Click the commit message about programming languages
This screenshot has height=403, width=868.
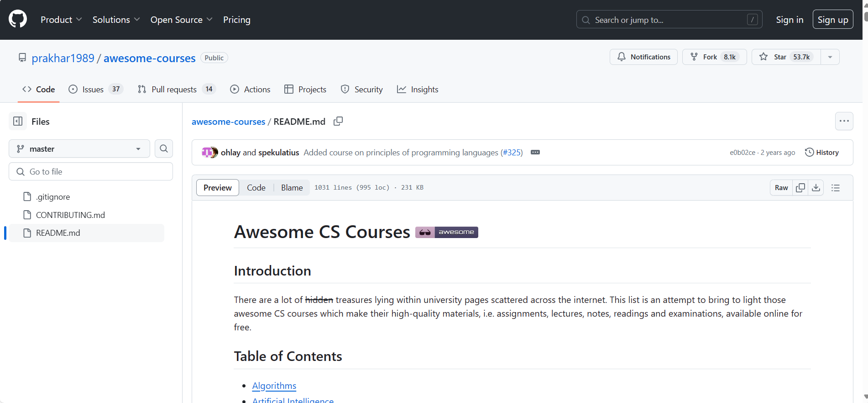click(401, 153)
